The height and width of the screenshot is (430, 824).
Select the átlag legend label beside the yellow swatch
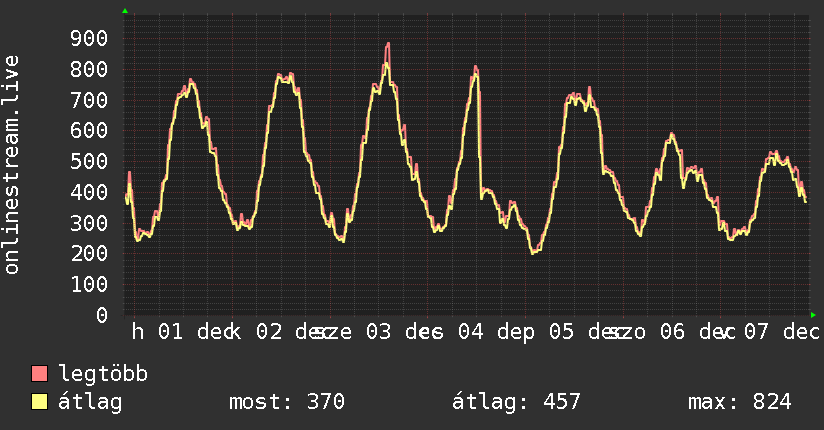pos(90,402)
